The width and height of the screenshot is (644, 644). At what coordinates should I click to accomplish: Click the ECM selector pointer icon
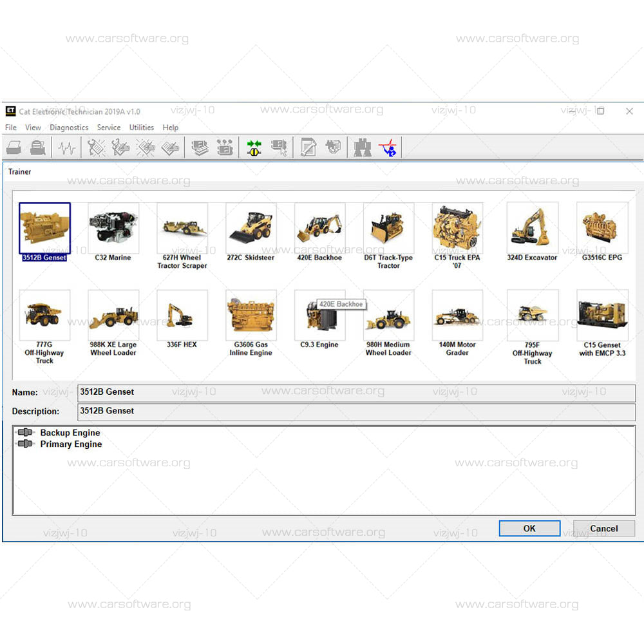coord(279,147)
